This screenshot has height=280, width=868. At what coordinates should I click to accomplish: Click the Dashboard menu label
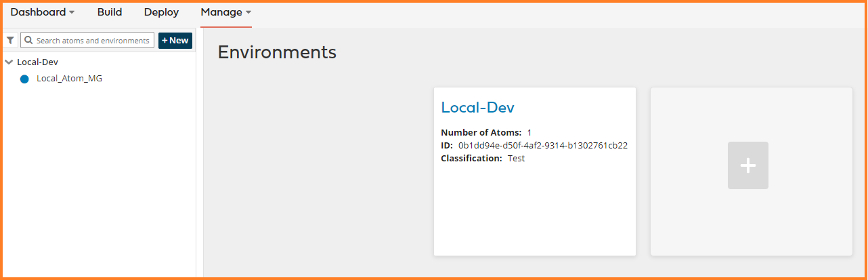coord(38,12)
